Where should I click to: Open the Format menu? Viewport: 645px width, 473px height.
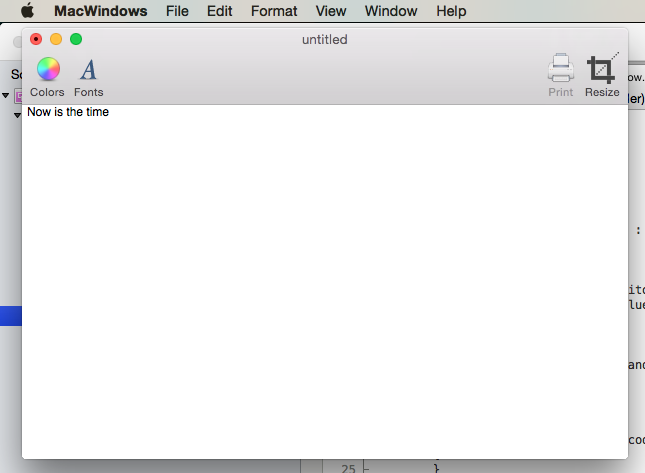[x=274, y=11]
